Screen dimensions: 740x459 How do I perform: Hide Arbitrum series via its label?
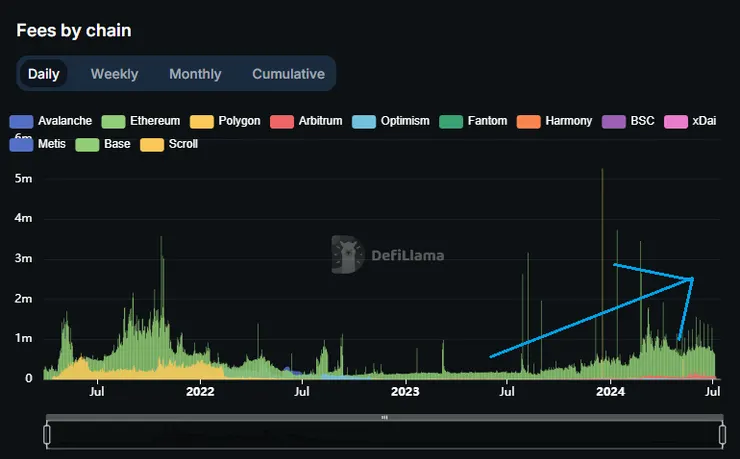[x=320, y=121]
